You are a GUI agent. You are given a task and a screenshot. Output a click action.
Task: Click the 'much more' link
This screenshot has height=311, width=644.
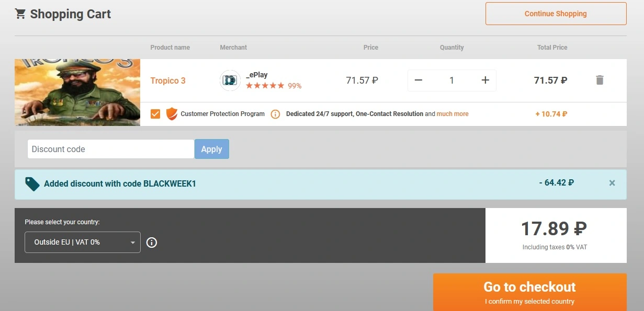click(x=453, y=114)
